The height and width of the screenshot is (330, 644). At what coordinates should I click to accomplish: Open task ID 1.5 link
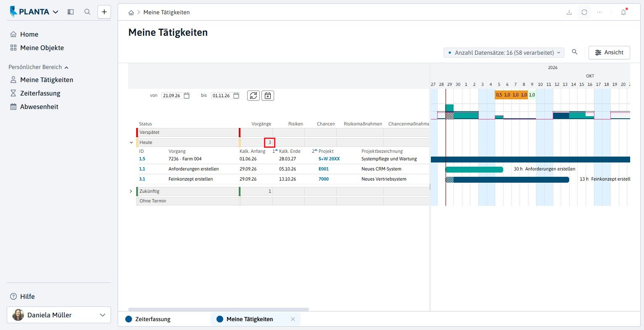pos(142,159)
